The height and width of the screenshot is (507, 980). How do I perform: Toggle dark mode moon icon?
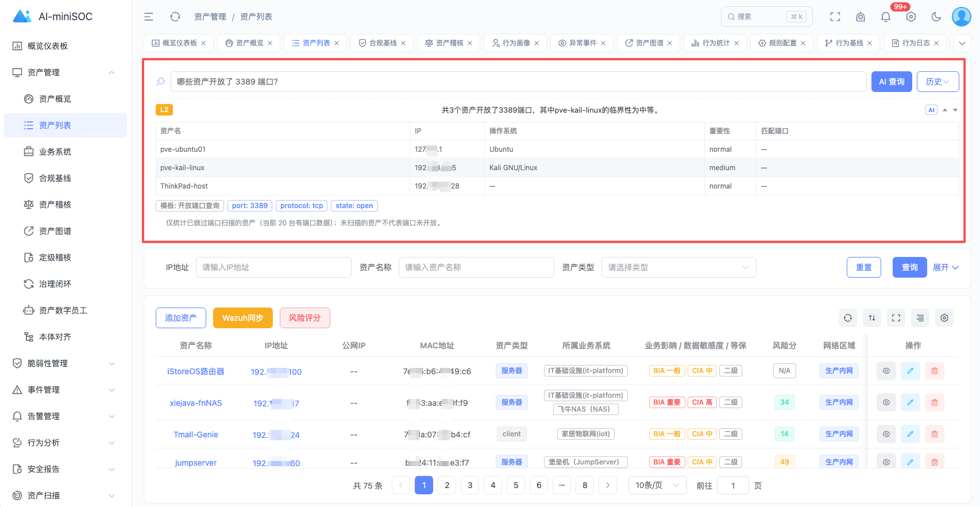[x=936, y=17]
